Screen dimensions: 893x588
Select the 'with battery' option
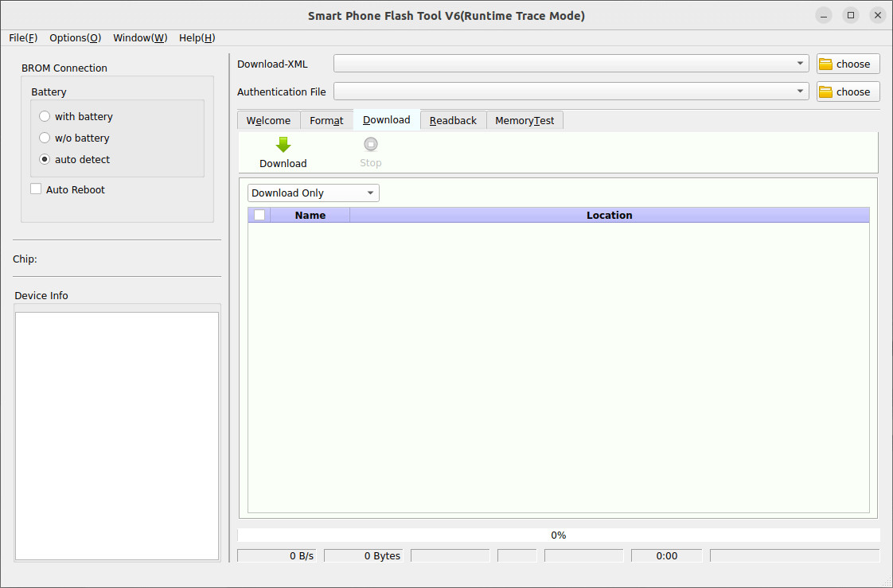[45, 116]
